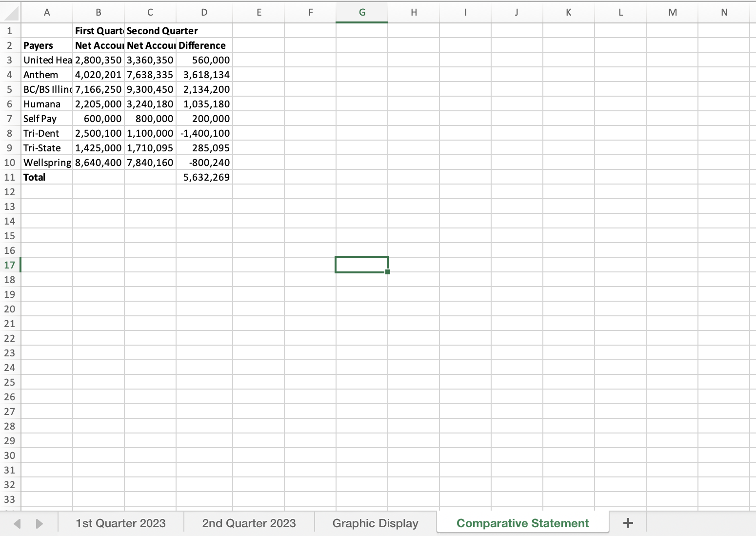Open the Graphic Display sheet
Viewport: 756px width, 536px height.
(375, 523)
